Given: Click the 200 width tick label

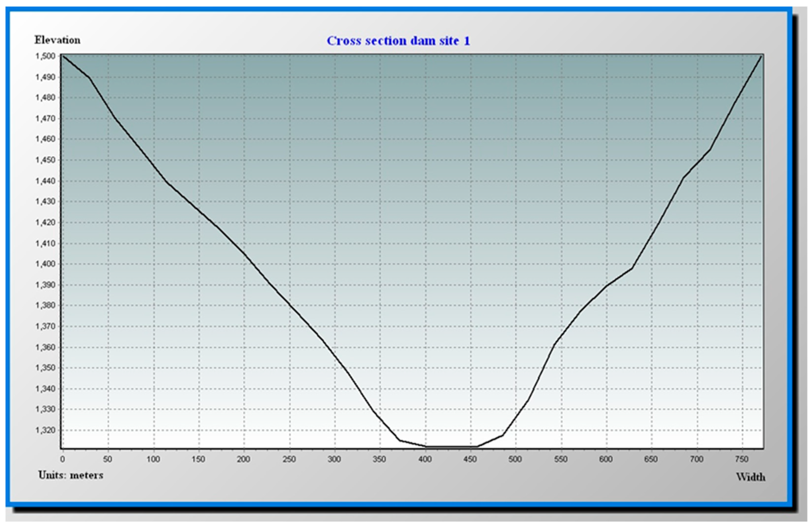Looking at the screenshot, I should click(x=244, y=459).
